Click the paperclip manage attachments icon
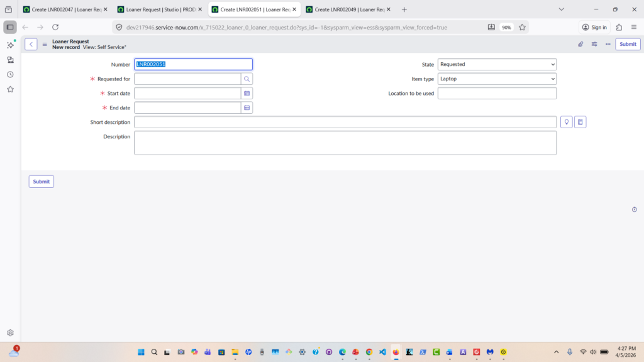This screenshot has width=644, height=362. coord(580,44)
